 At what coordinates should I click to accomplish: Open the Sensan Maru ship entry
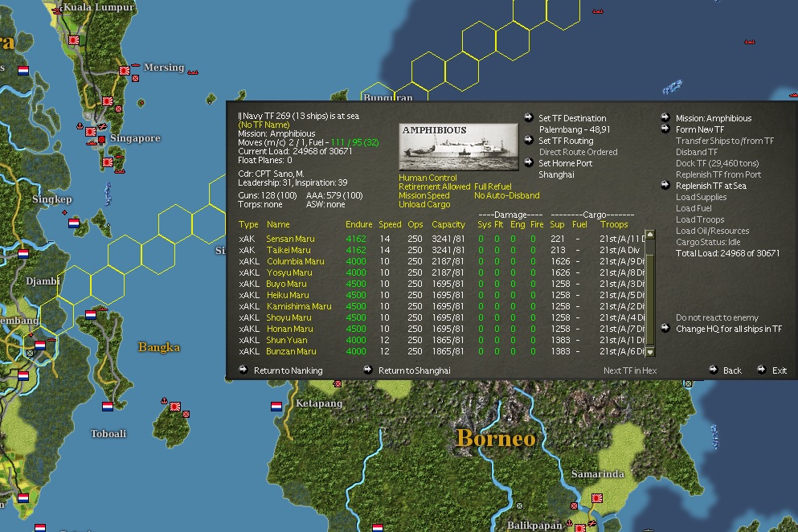click(x=290, y=239)
